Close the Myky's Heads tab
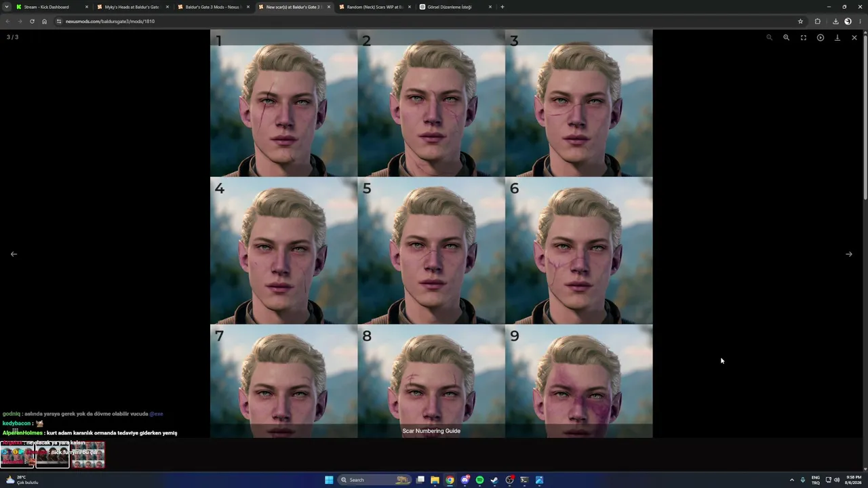This screenshot has width=868, height=488. tap(167, 7)
